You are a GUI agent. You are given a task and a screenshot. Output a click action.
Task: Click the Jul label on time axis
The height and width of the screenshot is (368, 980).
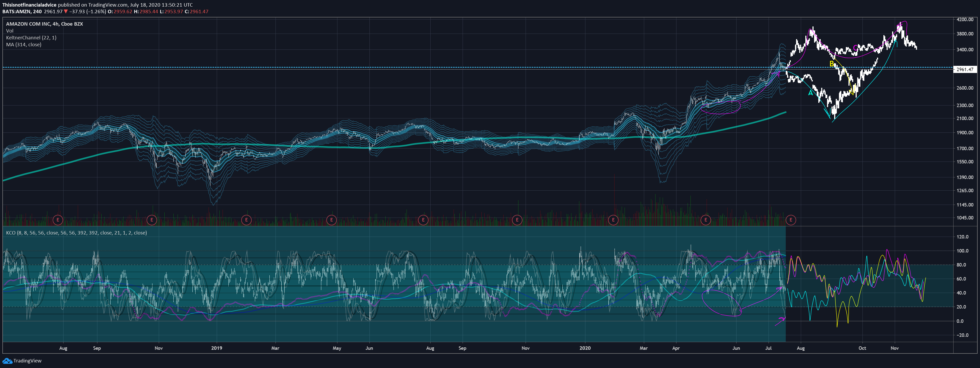click(769, 348)
